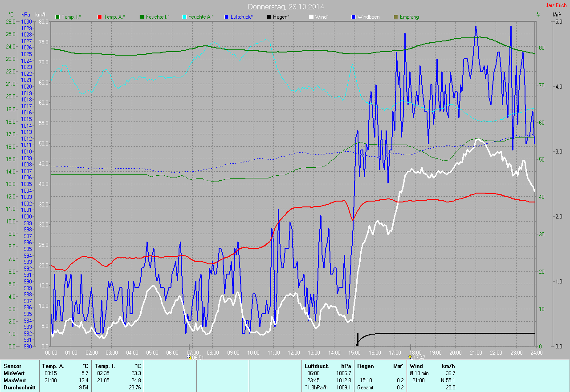Click the '21:05' indoor maximum time
Viewport: 570px width, 392px height.
[x=102, y=380]
